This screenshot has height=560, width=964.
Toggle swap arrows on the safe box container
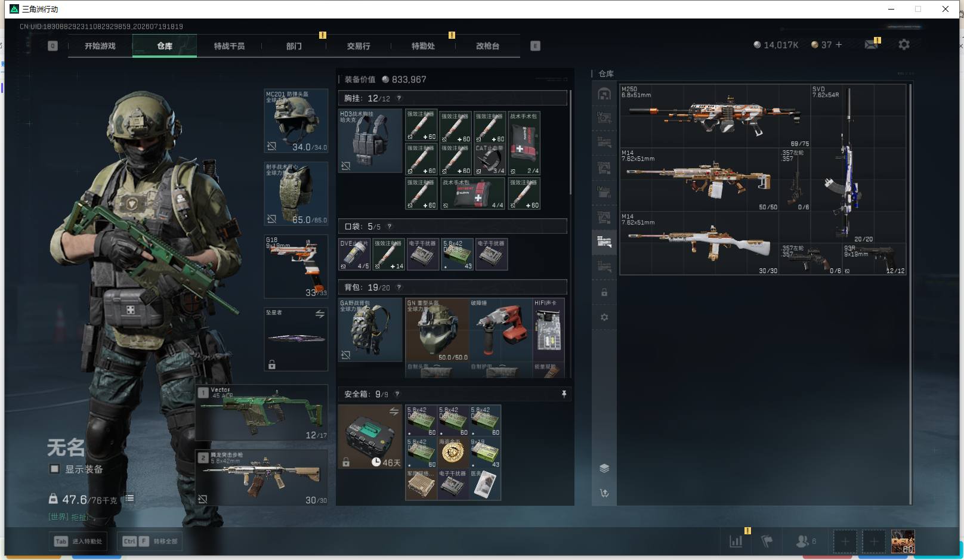[394, 411]
